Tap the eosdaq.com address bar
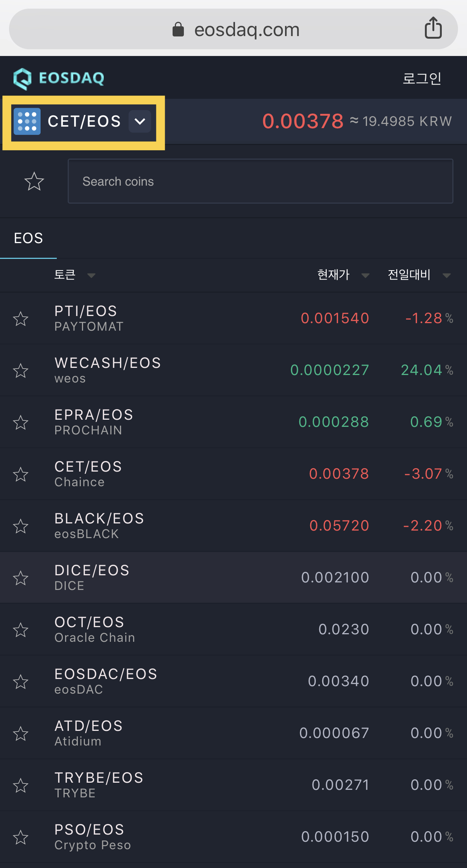The width and height of the screenshot is (467, 868). click(246, 29)
